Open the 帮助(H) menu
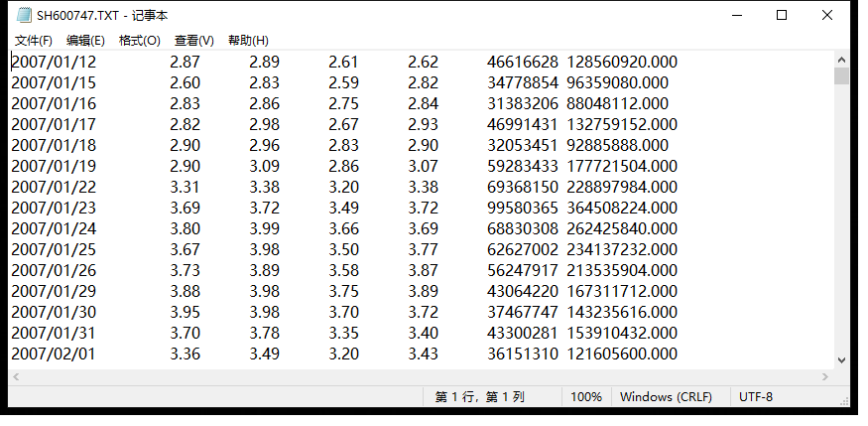 (x=248, y=41)
